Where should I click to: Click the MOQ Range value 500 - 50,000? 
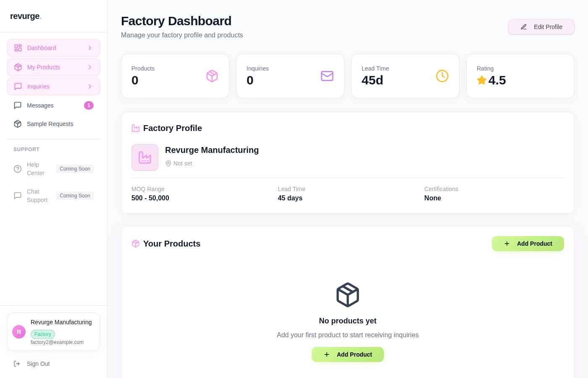150,198
